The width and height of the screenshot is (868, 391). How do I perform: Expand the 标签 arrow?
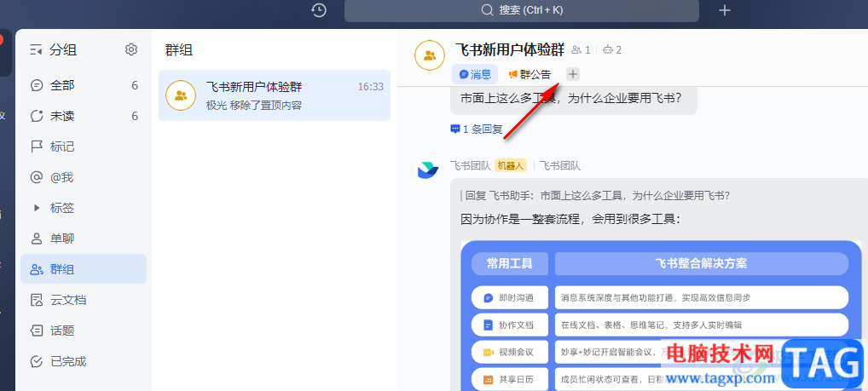point(37,208)
